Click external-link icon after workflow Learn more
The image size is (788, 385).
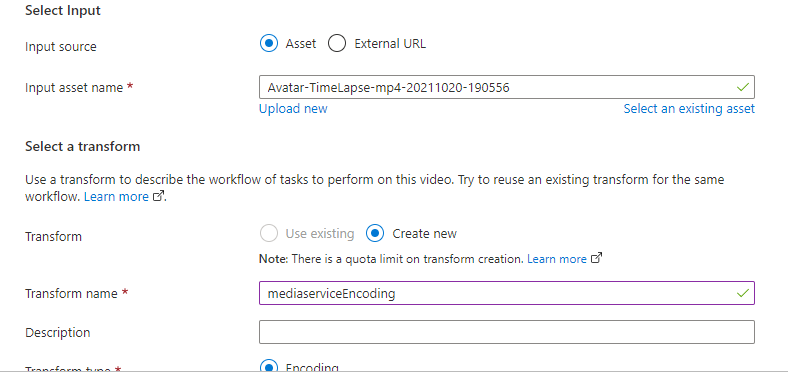tap(158, 197)
